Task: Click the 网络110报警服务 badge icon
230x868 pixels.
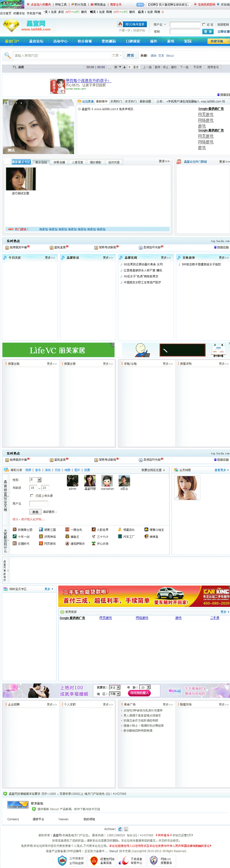Action: coord(154,861)
